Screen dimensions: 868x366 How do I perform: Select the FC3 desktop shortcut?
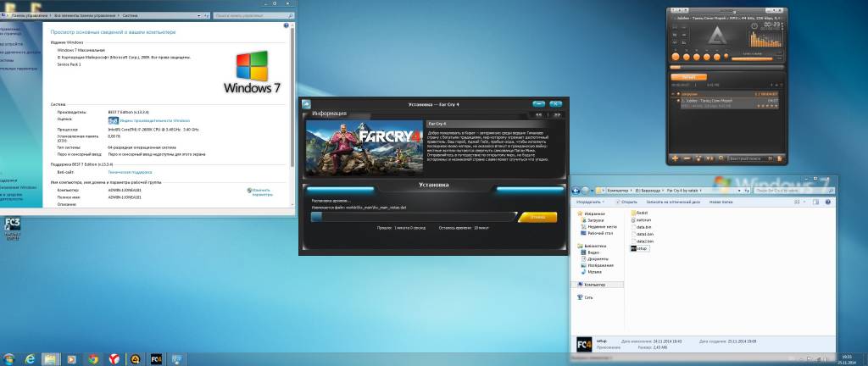point(12,228)
